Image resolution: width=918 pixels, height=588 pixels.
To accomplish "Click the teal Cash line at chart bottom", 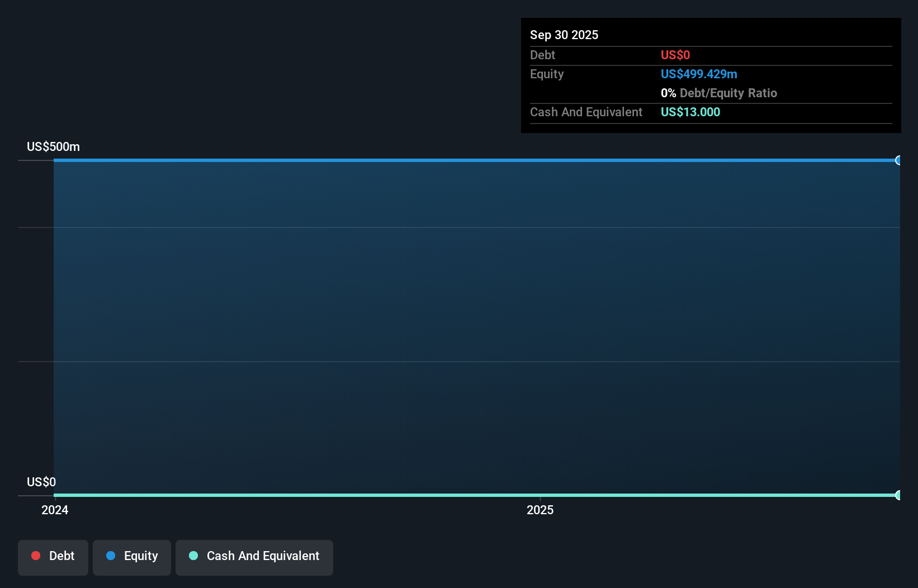I will pyautogui.click(x=447, y=495).
